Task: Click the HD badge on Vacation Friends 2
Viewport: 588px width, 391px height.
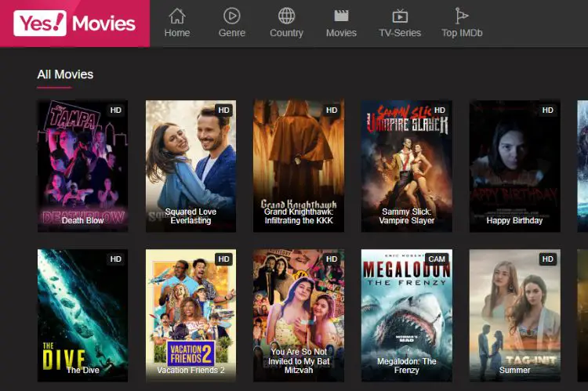Action: (x=223, y=259)
